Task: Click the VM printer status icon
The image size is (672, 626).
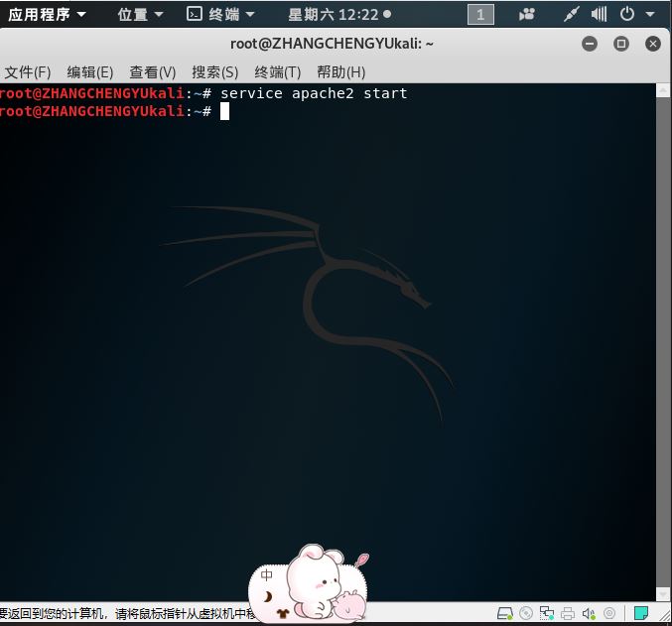Action: pos(568,613)
